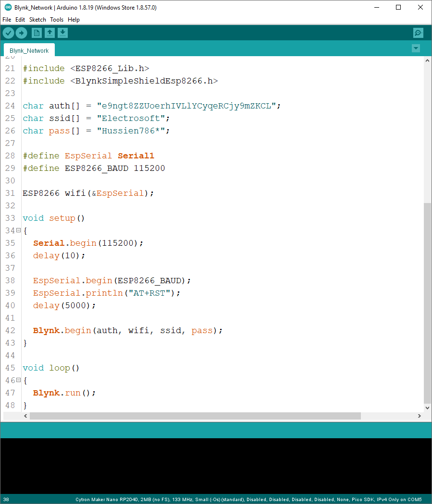
Task: Open the tab options dropdown arrow
Action: (416, 48)
